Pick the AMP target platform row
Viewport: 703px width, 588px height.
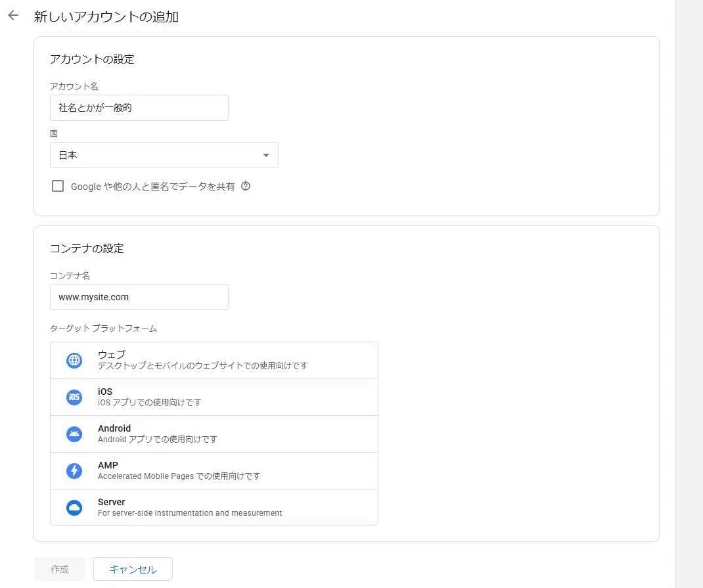tap(214, 470)
